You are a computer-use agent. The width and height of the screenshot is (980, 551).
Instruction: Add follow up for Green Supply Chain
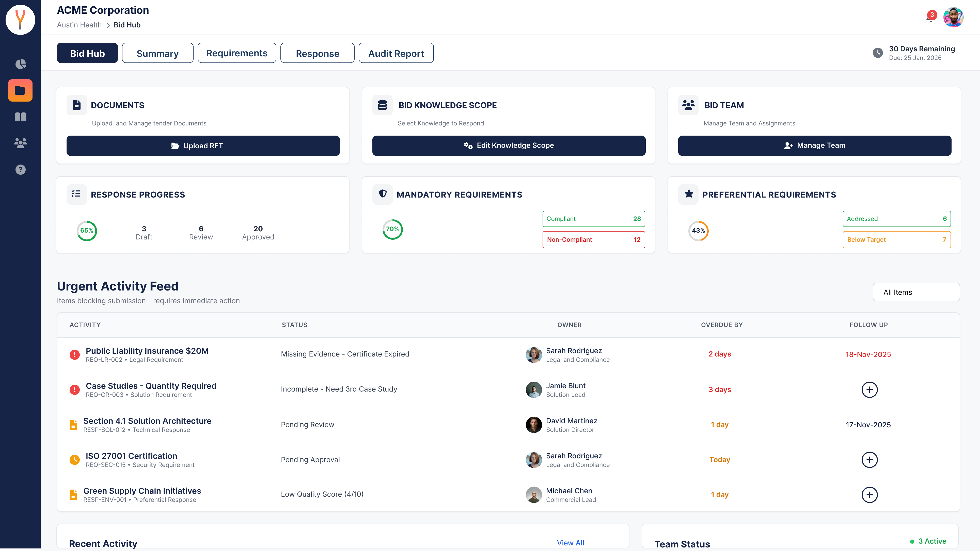pyautogui.click(x=869, y=495)
